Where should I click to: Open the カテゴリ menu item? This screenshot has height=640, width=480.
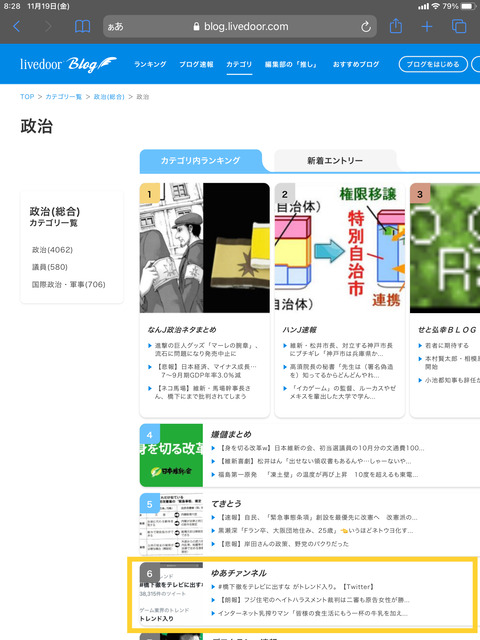pyautogui.click(x=239, y=64)
